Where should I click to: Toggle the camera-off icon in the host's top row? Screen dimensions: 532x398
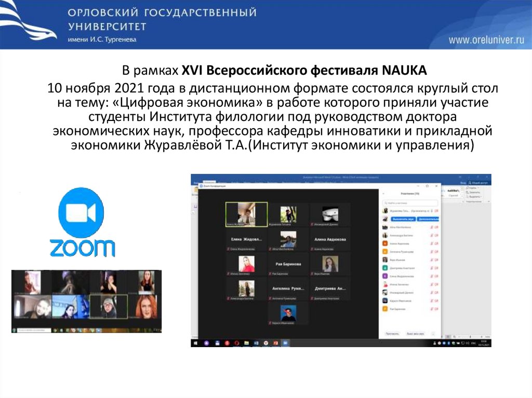click(436, 211)
